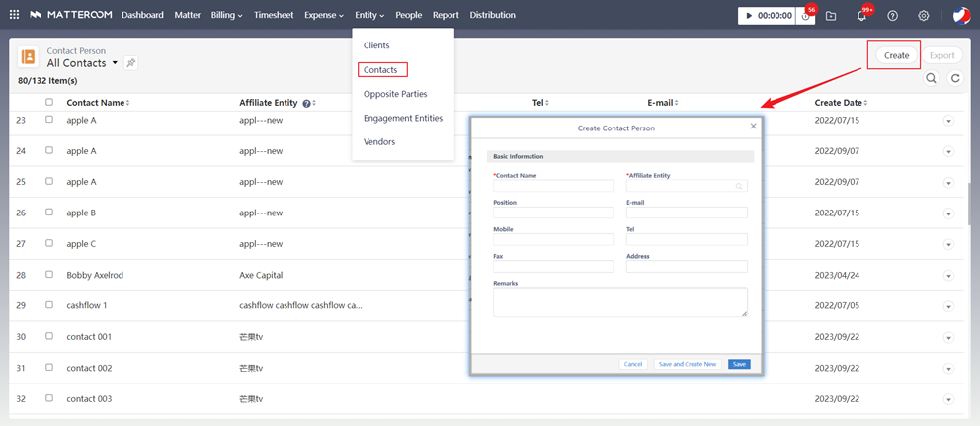The height and width of the screenshot is (426, 980).
Task: Expand the All Contacts view dropdown
Action: 115,63
